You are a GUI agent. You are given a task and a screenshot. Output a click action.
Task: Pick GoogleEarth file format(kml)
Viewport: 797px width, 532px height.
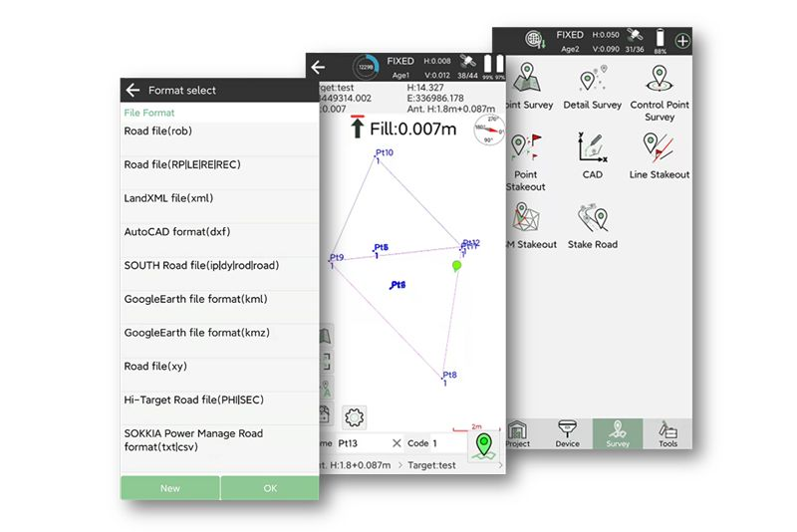pos(219,307)
